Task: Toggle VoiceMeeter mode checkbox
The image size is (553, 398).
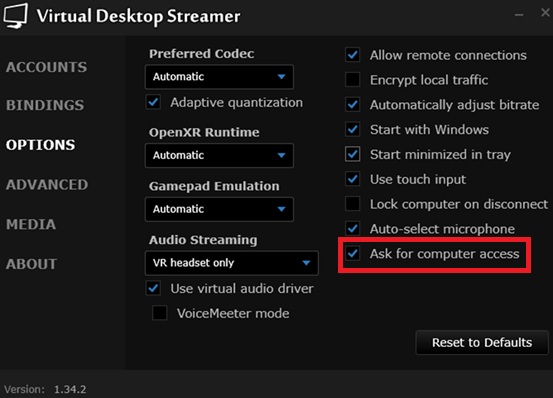Action: (160, 313)
